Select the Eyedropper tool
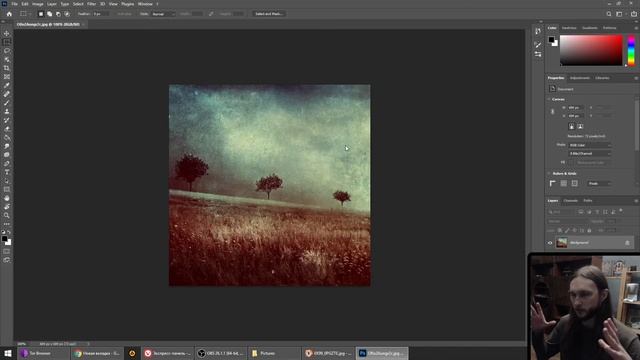Viewport: 640px width, 360px height. (x=7, y=85)
